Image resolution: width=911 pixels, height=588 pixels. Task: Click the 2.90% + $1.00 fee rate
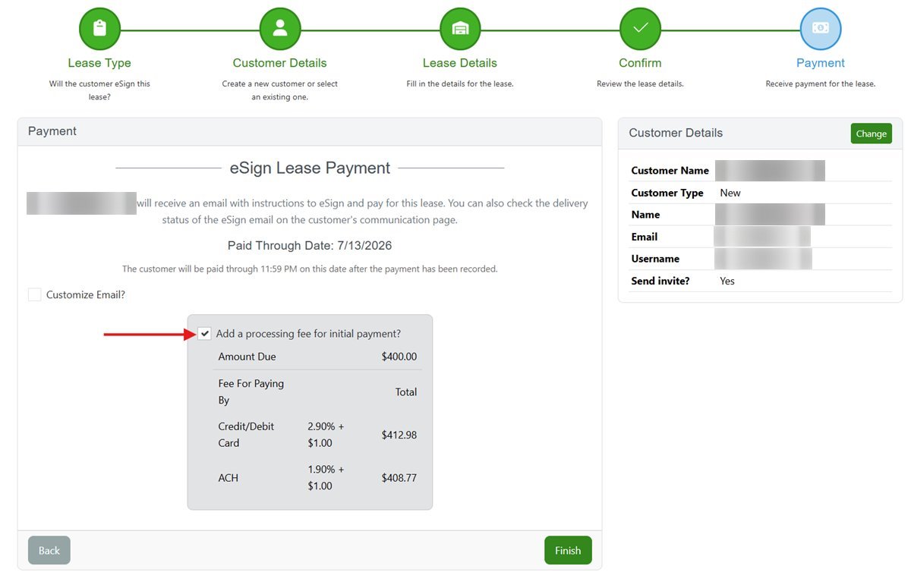326,435
